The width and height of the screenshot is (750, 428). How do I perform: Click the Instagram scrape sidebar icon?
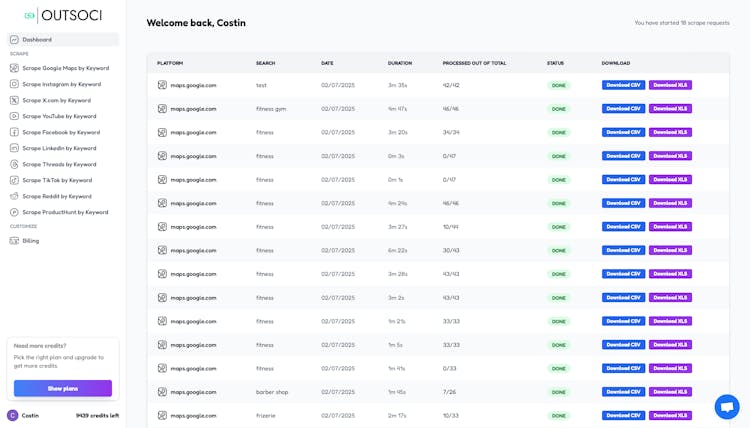[x=14, y=84]
